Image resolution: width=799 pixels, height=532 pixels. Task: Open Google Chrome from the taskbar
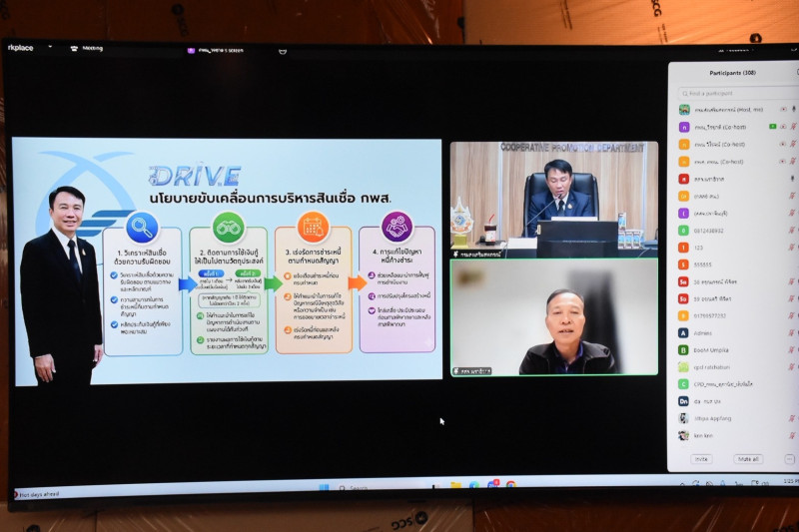tap(510, 484)
